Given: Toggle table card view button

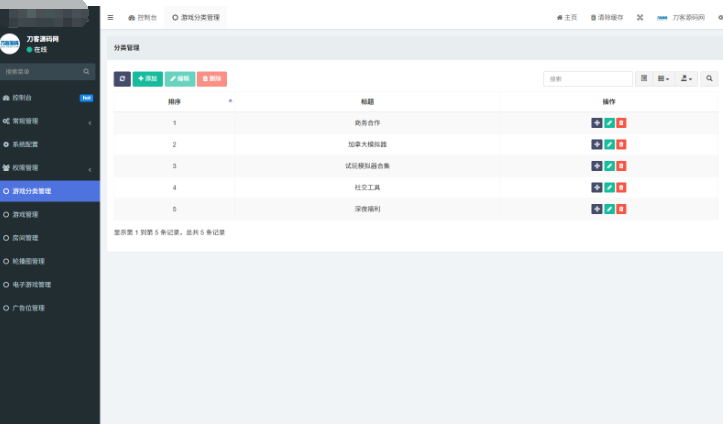Looking at the screenshot, I should point(644,78).
